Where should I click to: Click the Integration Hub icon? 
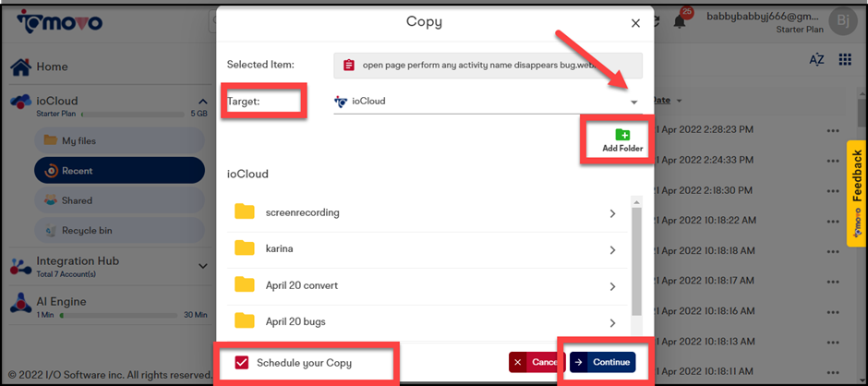click(x=21, y=266)
